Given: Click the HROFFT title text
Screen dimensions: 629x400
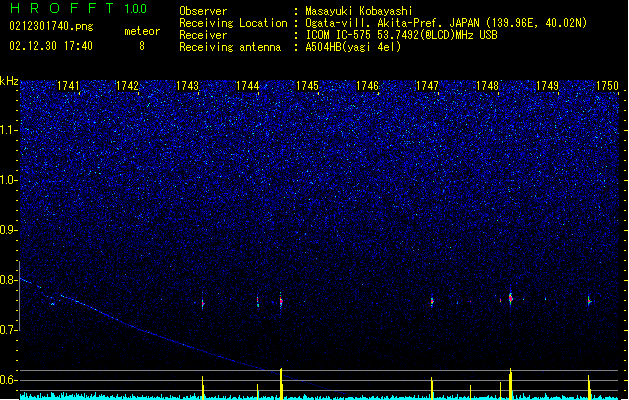Looking at the screenshot, I should point(61,8).
